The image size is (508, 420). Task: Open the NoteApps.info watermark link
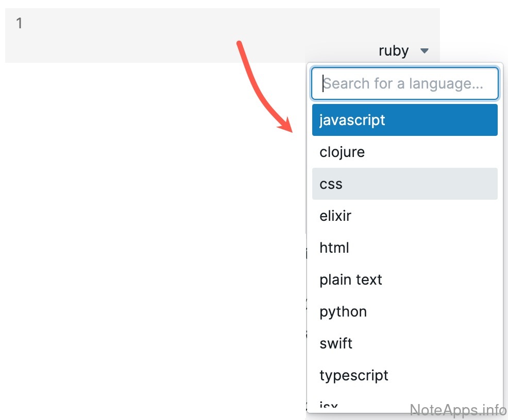[458, 409]
